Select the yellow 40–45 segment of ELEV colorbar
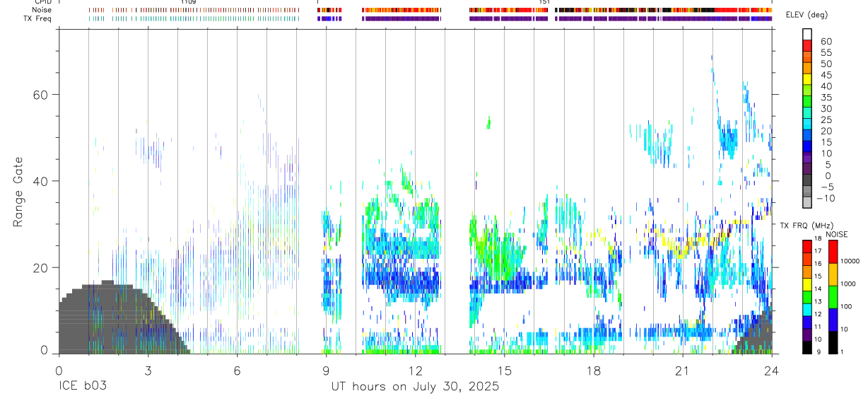 807,79
